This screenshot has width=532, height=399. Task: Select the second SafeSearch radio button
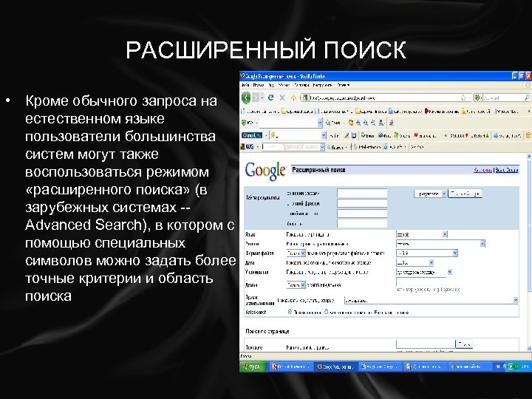tap(326, 312)
